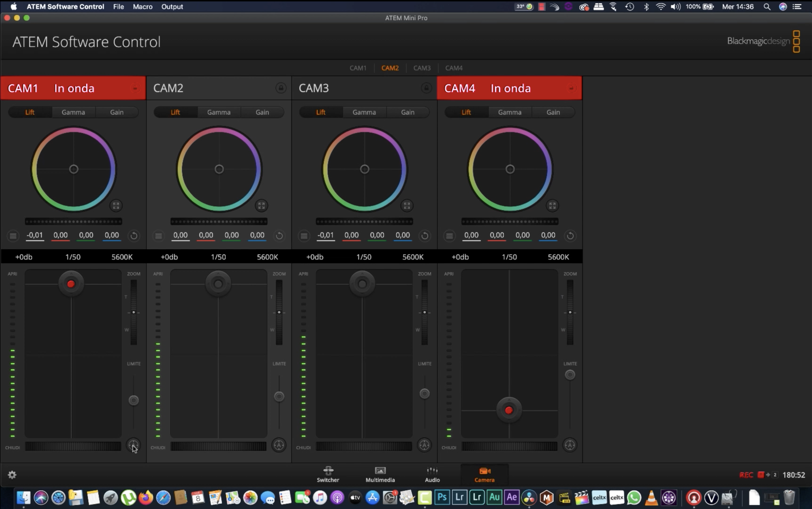812x509 pixels.
Task: Toggle auto iris for CAM3
Action: coord(425,445)
